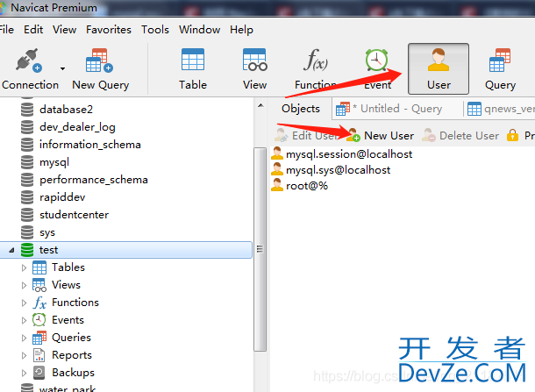Click icon beside mysql.session@localhost user

pos(277,153)
